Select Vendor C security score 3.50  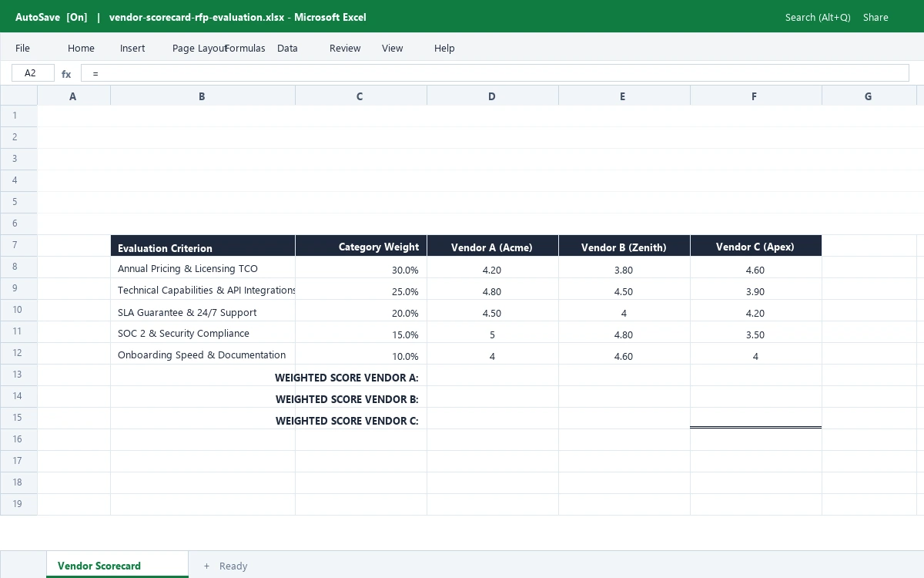coord(756,332)
